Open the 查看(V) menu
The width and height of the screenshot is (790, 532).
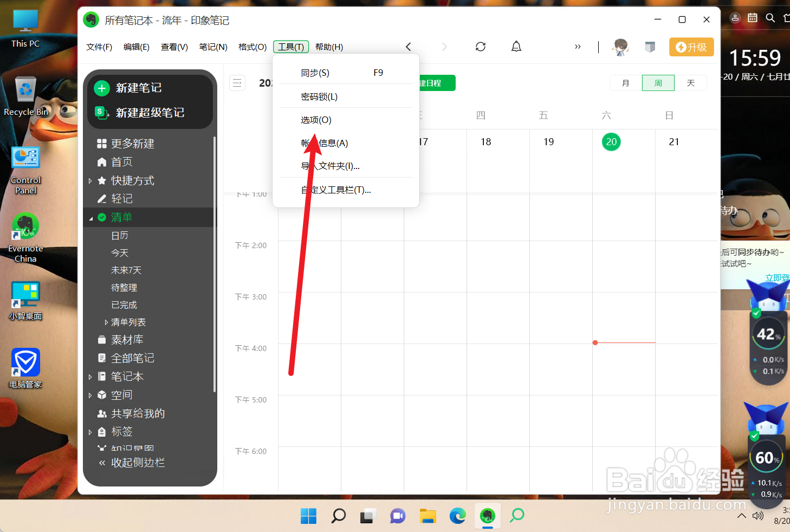(x=174, y=47)
